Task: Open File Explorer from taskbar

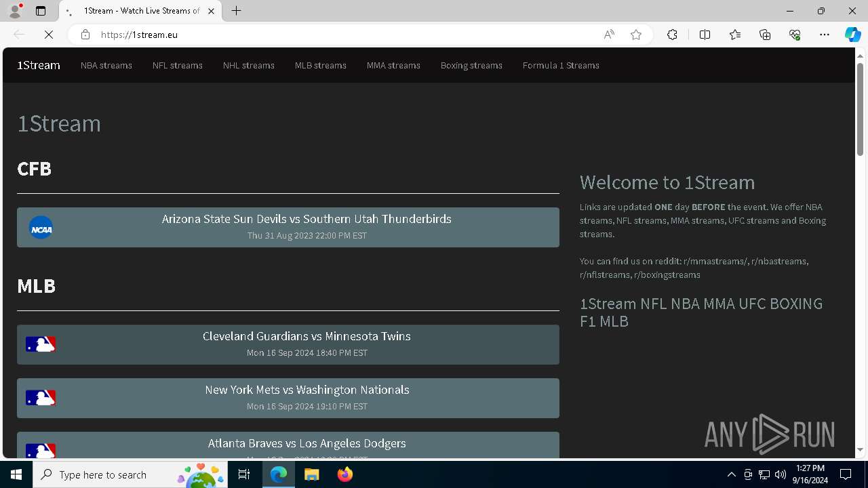Action: click(312, 474)
